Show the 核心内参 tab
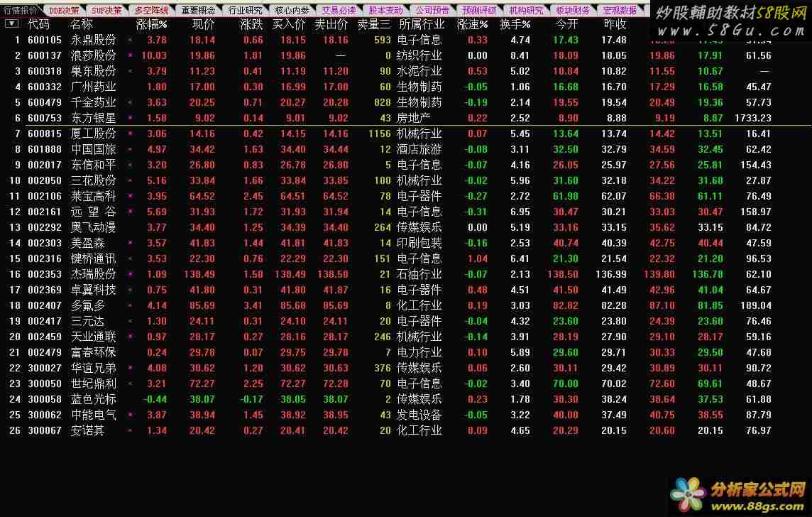Viewport: 812px width, 517px height. click(292, 10)
